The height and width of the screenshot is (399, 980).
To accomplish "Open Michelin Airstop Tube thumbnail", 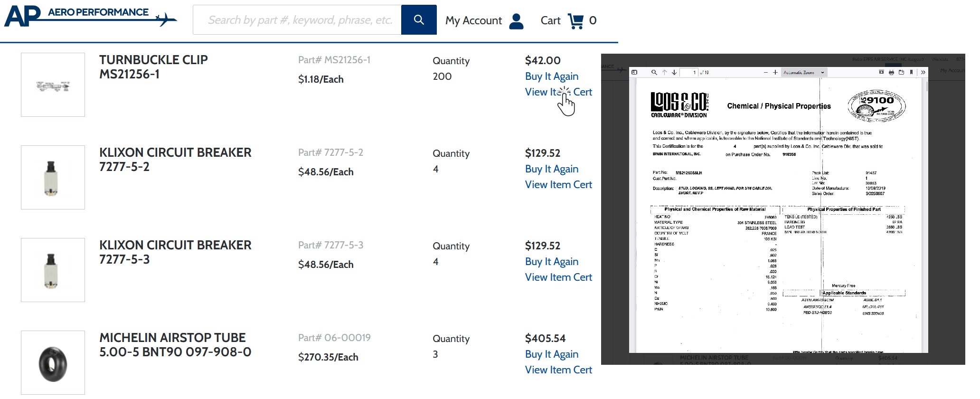I will [53, 362].
